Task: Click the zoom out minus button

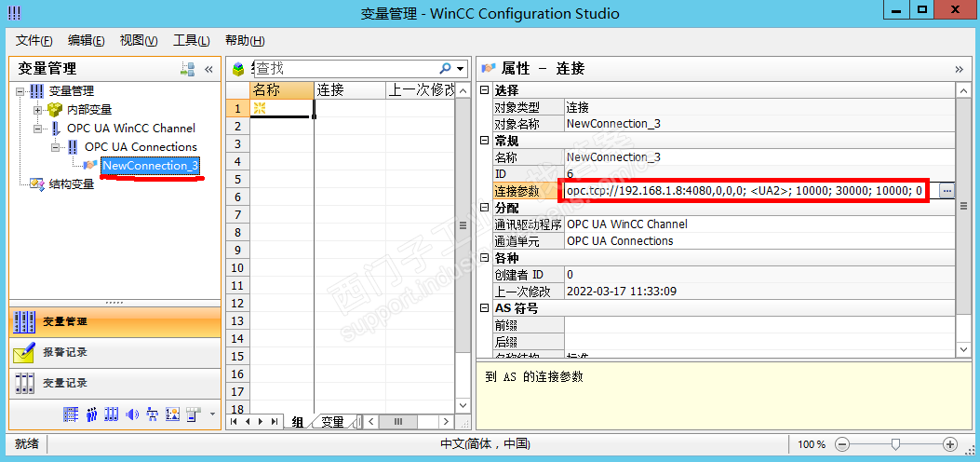Action: coord(842,444)
